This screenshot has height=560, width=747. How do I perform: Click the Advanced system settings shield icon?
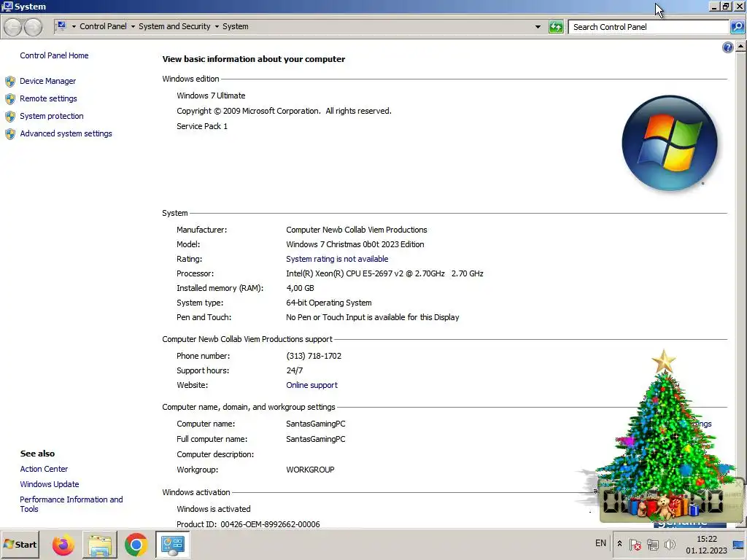tap(10, 134)
